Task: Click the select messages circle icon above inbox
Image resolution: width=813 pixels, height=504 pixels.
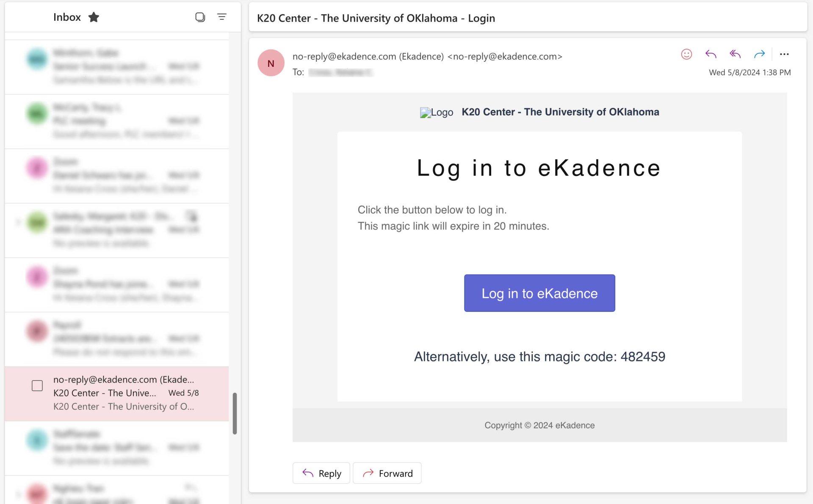Action: tap(199, 17)
